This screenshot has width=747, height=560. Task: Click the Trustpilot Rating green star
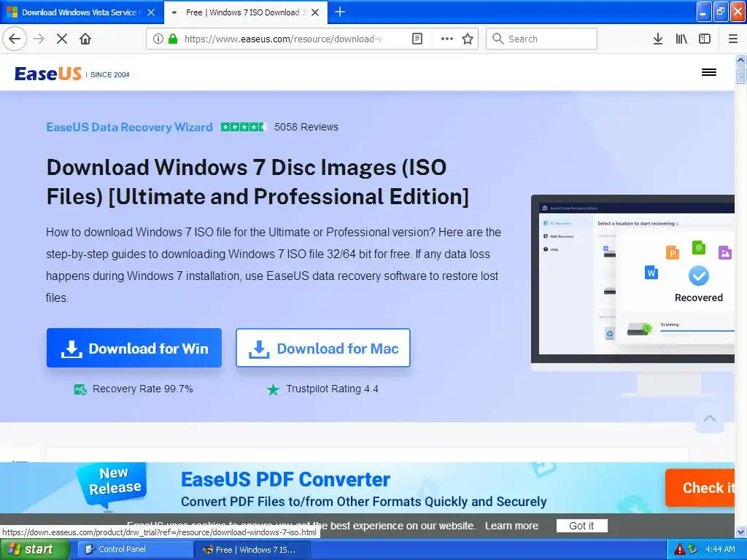273,389
